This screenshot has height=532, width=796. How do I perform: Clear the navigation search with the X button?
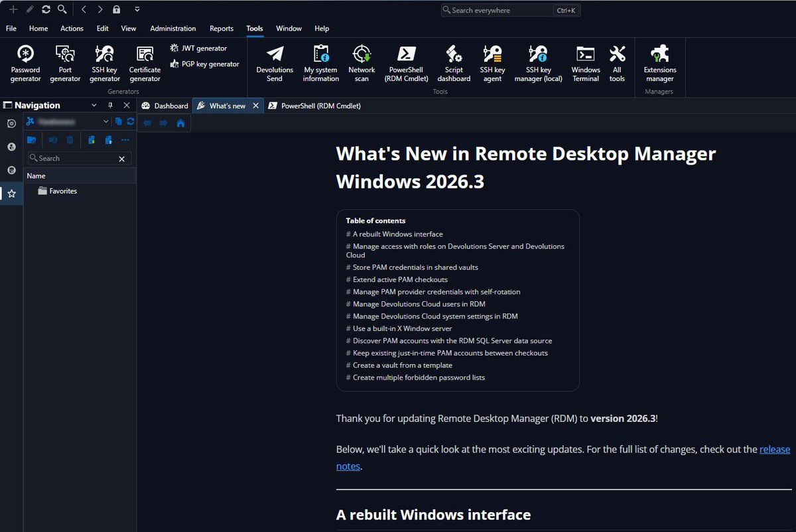pyautogui.click(x=121, y=159)
